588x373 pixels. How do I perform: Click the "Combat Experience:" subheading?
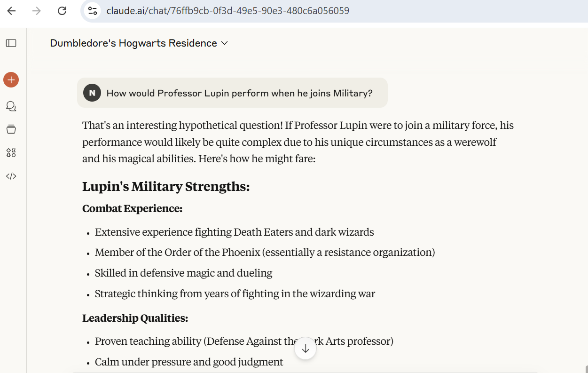coord(132,208)
